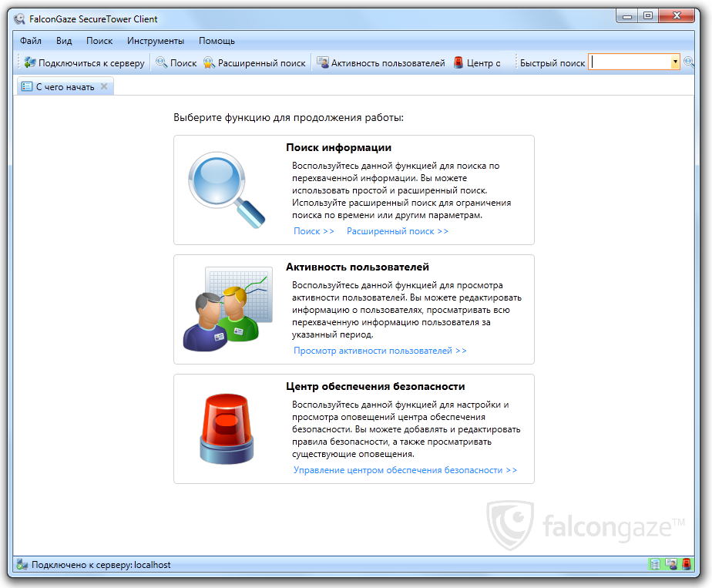
Task: Click the Выберите функцию prompt text
Action: [288, 118]
